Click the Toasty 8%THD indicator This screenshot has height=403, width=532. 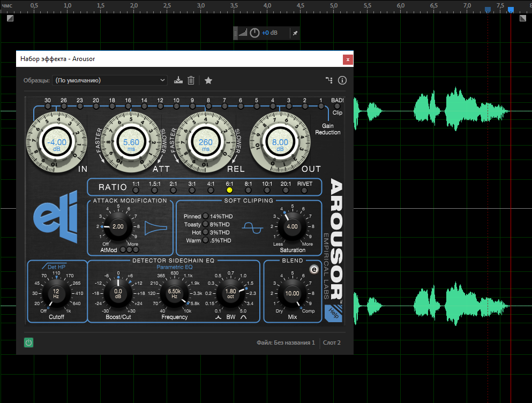206,224
